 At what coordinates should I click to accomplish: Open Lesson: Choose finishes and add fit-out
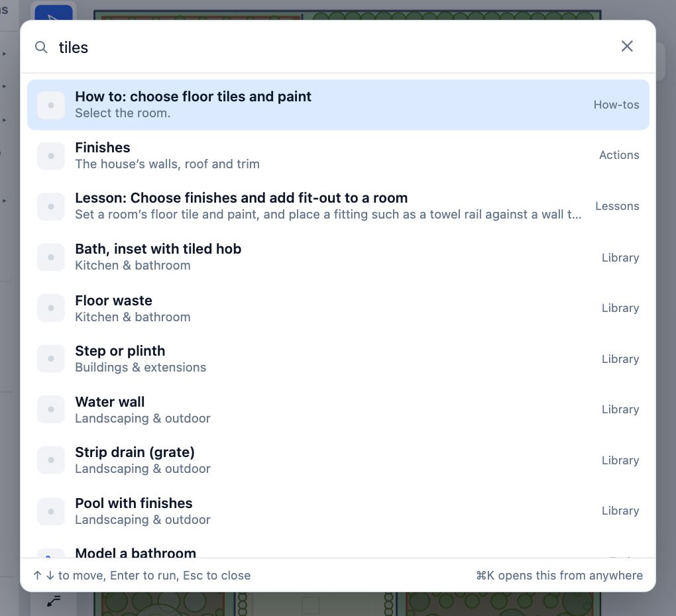pos(338,206)
